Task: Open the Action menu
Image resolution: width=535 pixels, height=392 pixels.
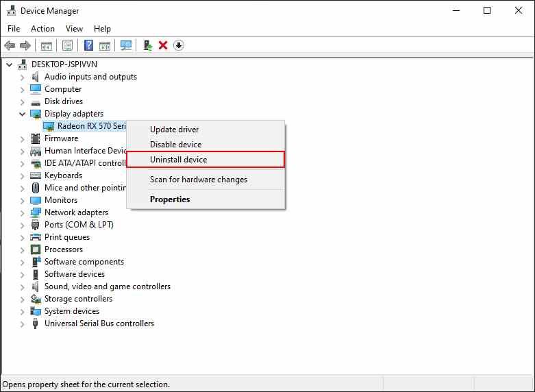Action: click(x=42, y=29)
